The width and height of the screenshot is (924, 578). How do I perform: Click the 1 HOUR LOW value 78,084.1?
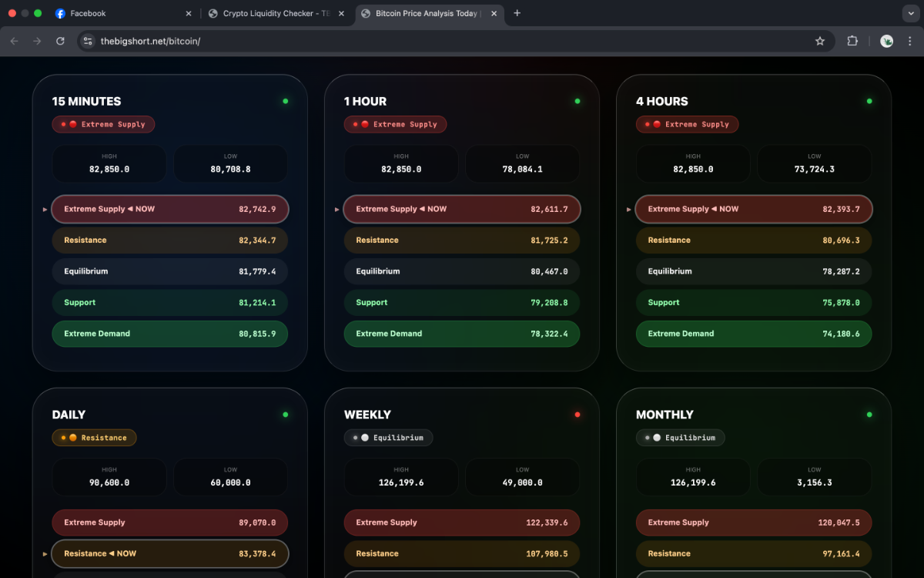point(522,169)
